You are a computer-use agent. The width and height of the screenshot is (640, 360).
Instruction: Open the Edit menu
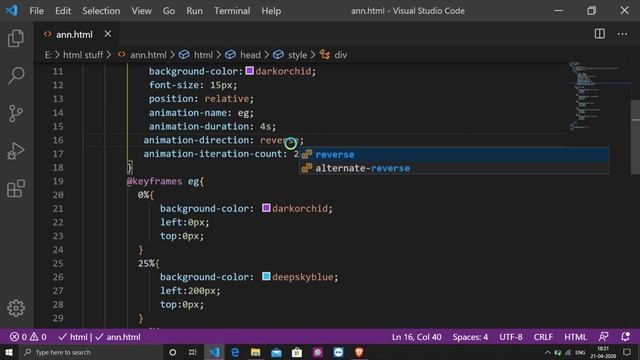63,11
